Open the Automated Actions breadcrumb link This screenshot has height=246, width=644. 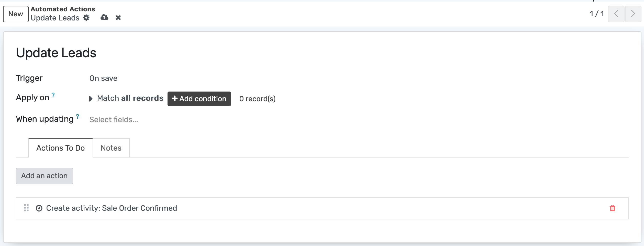(63, 9)
